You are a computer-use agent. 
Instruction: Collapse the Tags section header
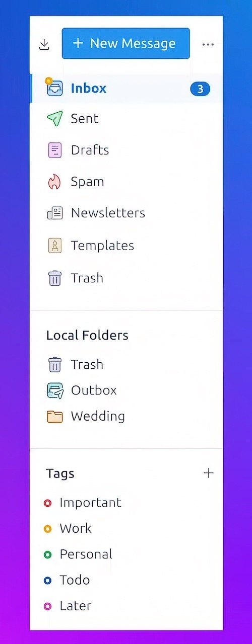pos(60,473)
